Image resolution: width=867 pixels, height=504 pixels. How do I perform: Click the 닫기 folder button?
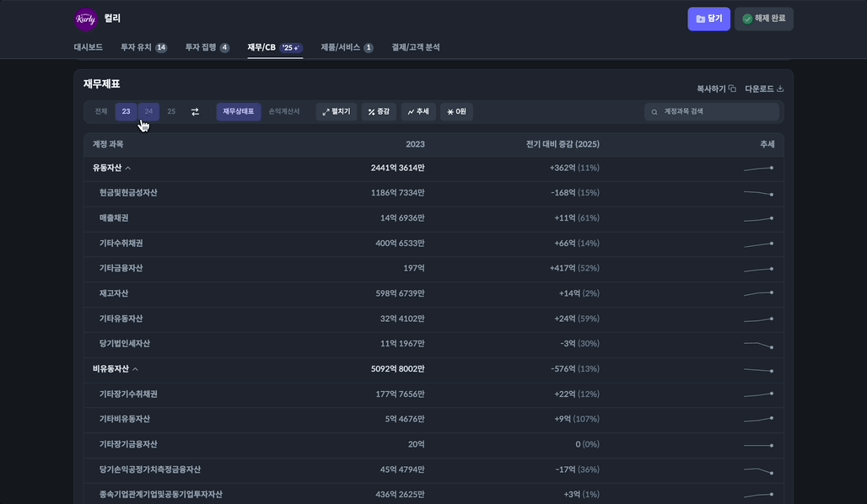pyautogui.click(x=708, y=19)
